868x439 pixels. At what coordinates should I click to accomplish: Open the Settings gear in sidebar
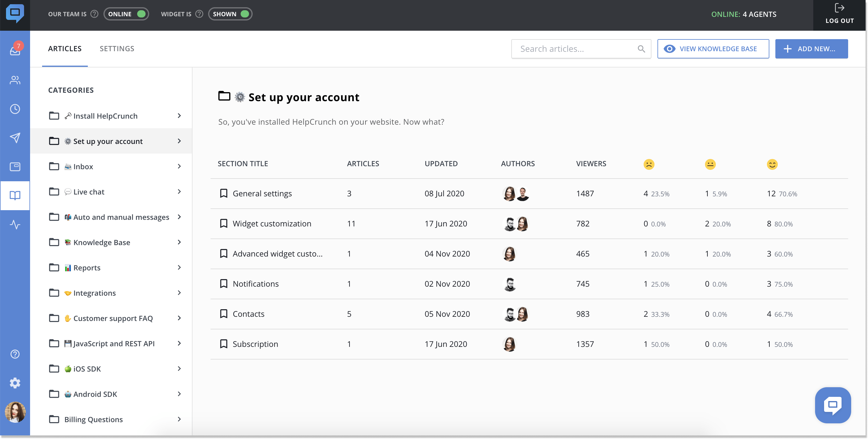[15, 383]
